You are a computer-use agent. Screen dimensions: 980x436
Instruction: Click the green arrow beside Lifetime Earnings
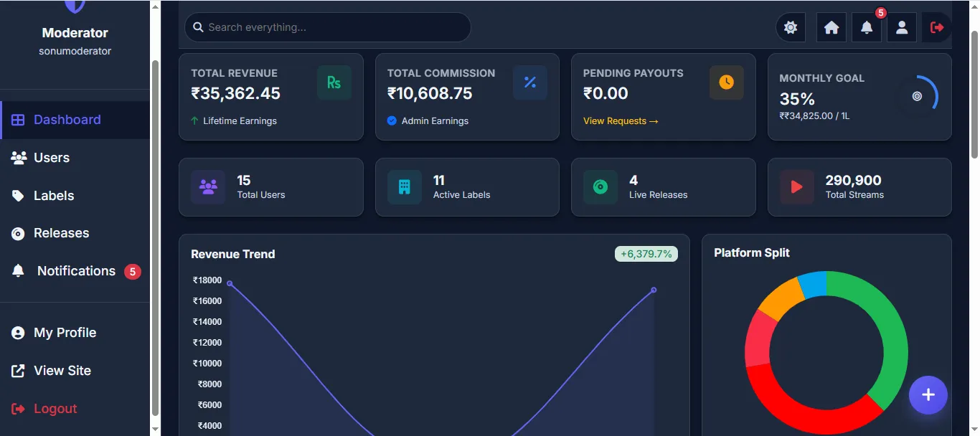click(194, 120)
